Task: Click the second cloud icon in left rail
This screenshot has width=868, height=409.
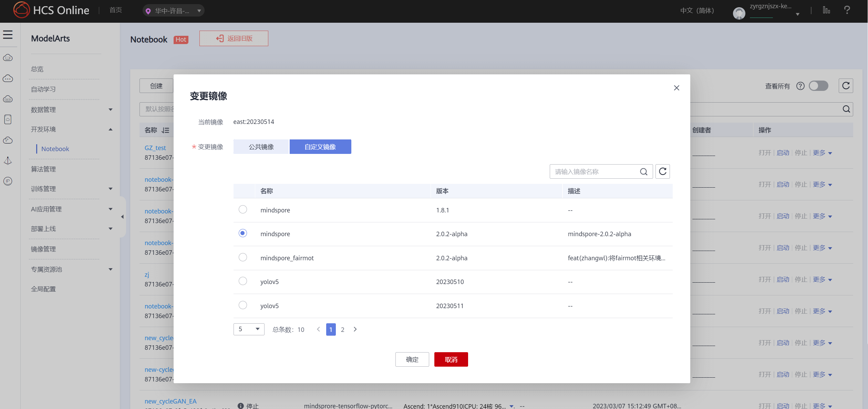Action: coord(8,78)
